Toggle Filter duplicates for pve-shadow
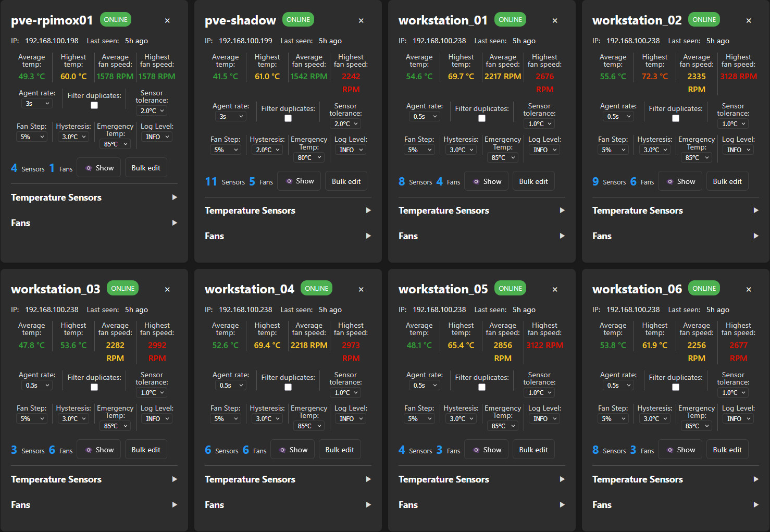Viewport: 770px width, 532px height. point(288,118)
